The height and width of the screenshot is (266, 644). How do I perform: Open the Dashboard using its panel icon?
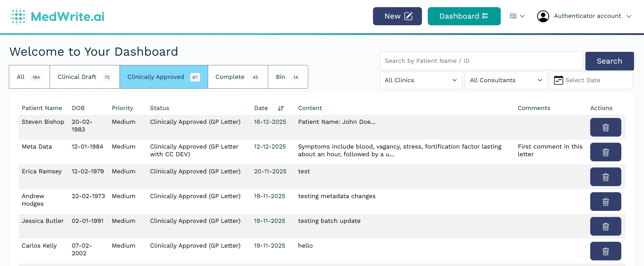pyautogui.click(x=485, y=16)
